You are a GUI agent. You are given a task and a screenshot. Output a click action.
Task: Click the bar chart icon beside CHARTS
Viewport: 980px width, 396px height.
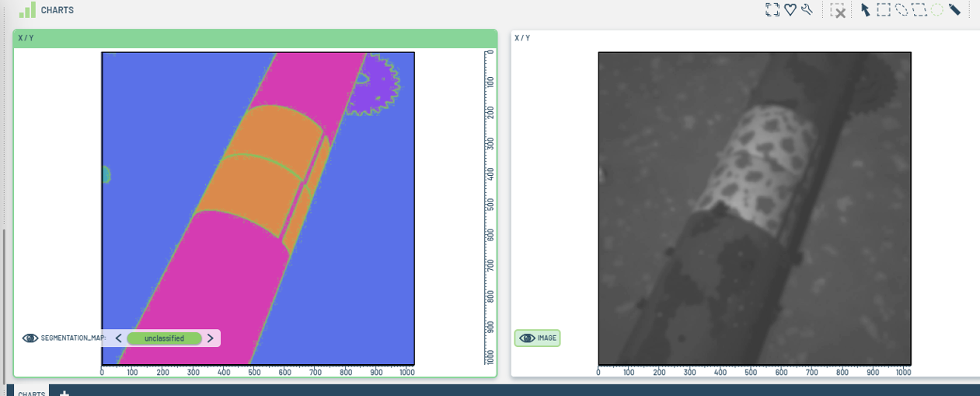click(x=27, y=9)
